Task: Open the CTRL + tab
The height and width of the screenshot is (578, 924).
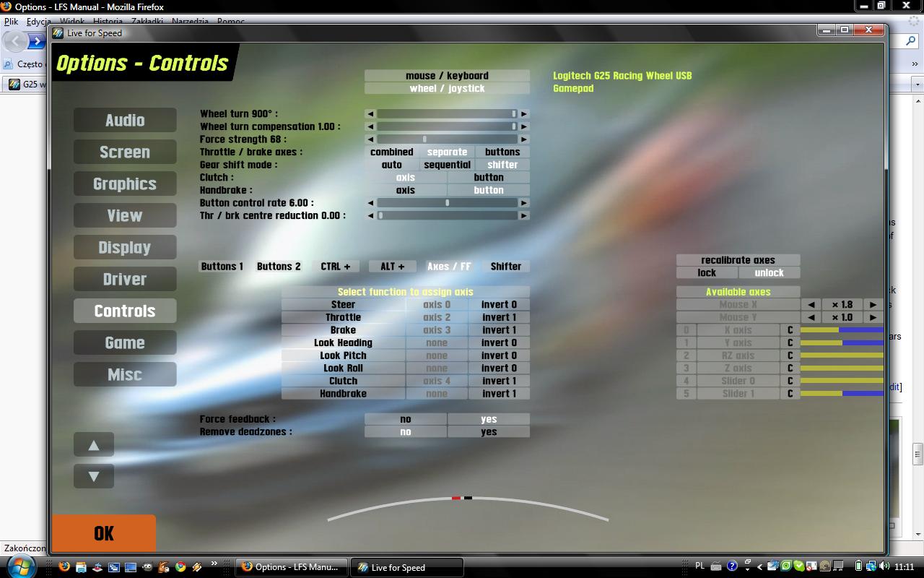Action: [x=336, y=267]
